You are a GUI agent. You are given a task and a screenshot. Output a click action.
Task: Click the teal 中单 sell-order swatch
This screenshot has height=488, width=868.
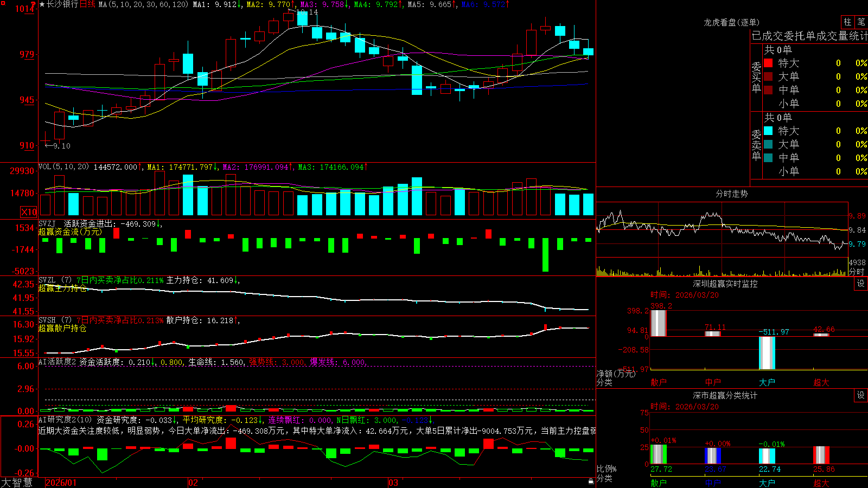pos(768,158)
